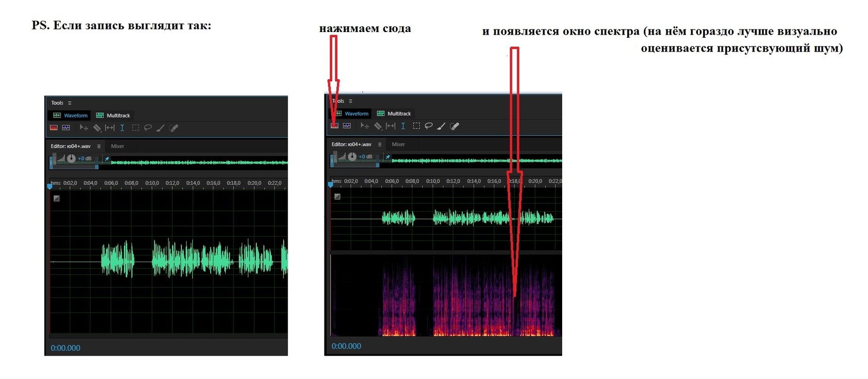The image size is (868, 379).
Task: Click hms label on left Audition time ruler
Action: point(56,183)
